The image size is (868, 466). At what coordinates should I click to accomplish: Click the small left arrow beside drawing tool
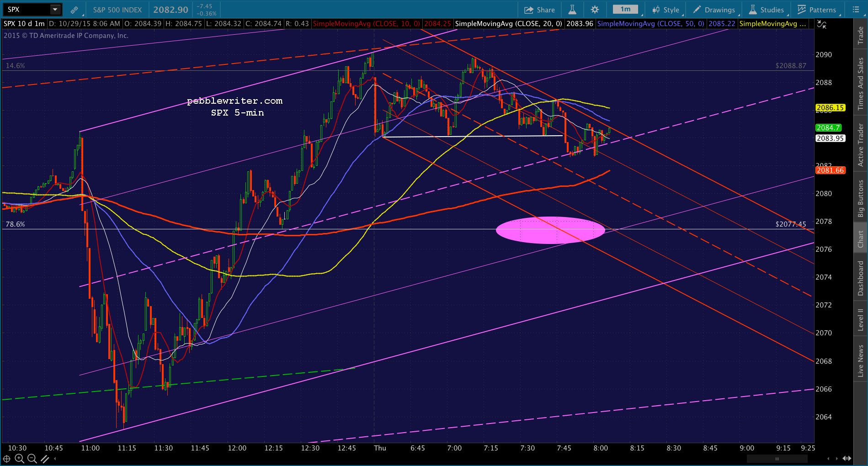(55, 459)
